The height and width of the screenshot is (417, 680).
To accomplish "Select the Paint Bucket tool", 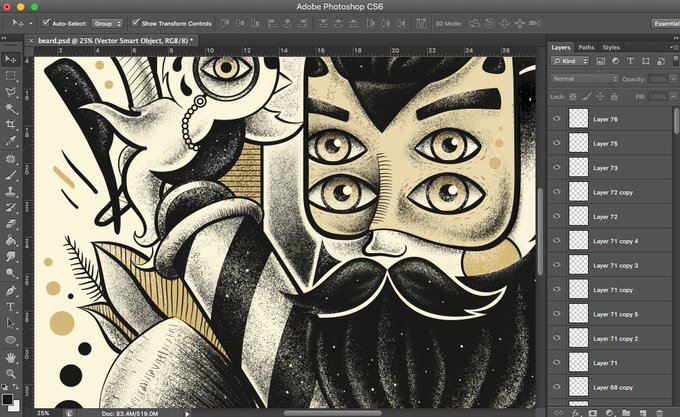I will [10, 241].
